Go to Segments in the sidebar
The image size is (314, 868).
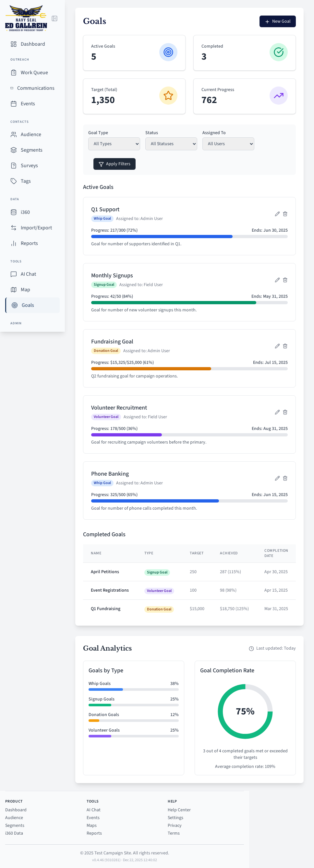point(31,150)
